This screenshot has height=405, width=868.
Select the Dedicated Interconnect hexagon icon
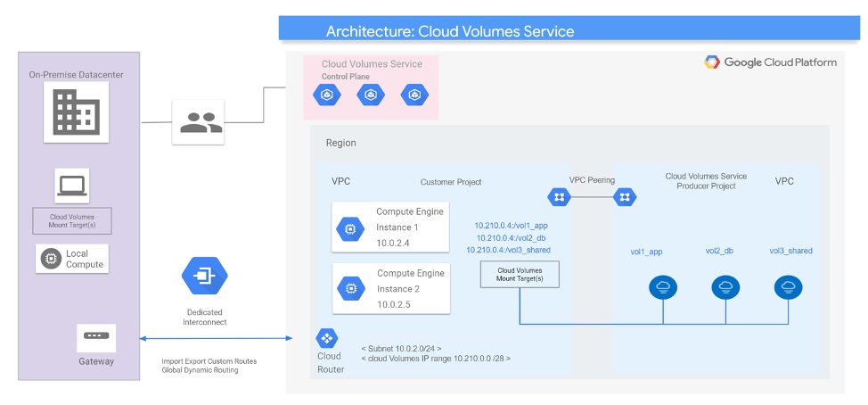point(204,276)
